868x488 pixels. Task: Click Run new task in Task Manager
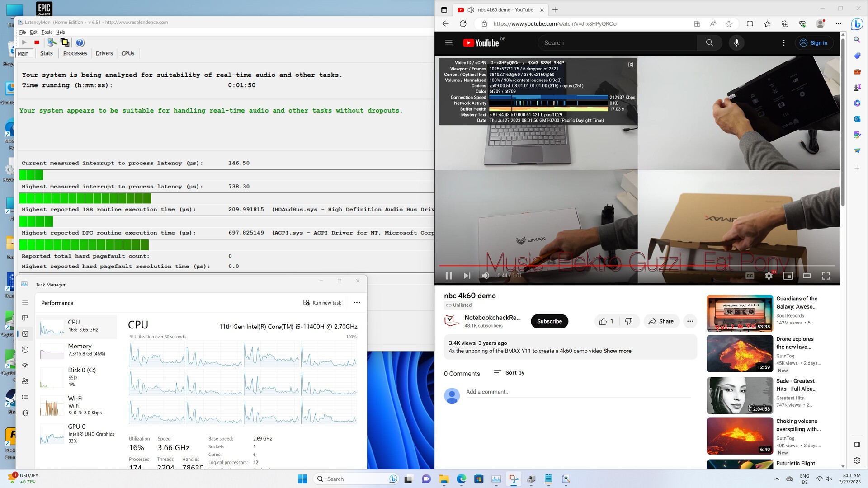322,303
